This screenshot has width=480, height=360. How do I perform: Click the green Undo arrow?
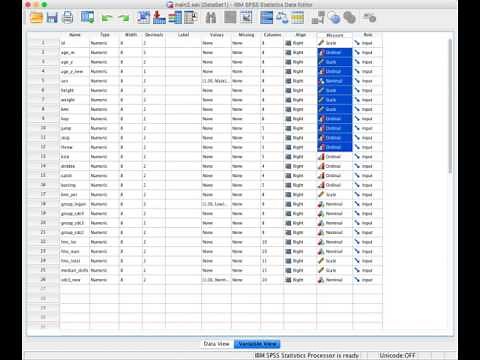pyautogui.click(x=106, y=18)
